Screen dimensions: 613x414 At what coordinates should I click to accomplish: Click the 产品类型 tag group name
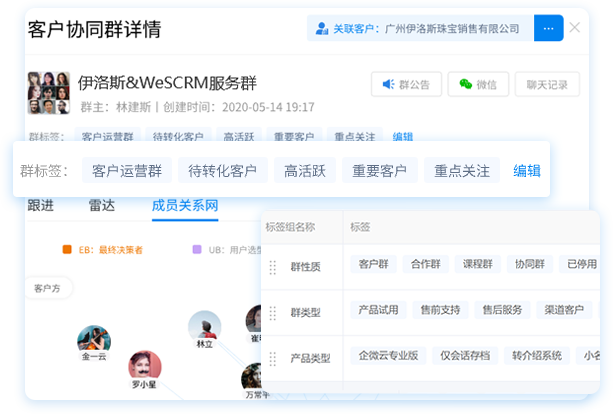[x=310, y=358]
